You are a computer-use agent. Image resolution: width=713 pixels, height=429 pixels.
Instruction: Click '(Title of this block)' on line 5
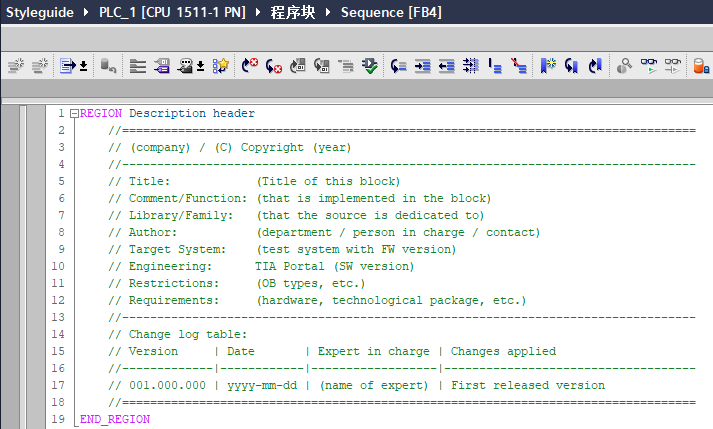pyautogui.click(x=328, y=182)
